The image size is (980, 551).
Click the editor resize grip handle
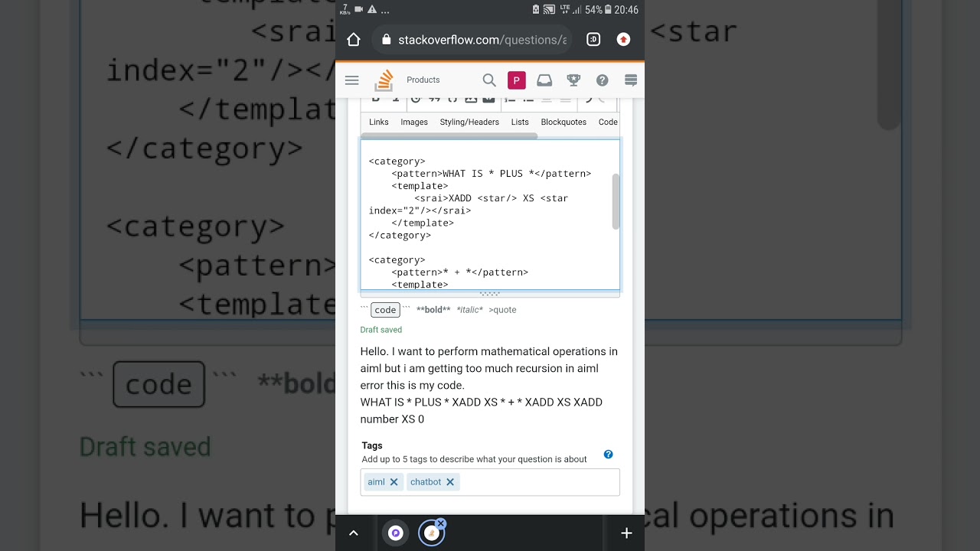click(x=490, y=294)
